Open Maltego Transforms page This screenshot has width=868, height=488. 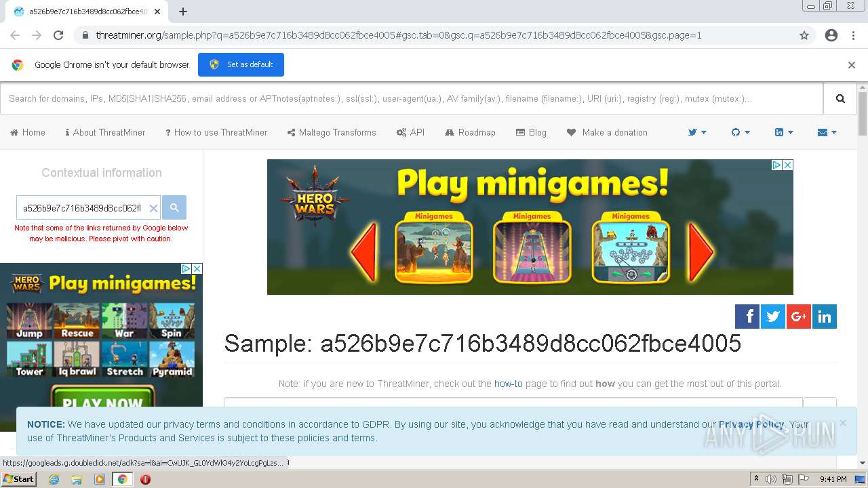(332, 132)
